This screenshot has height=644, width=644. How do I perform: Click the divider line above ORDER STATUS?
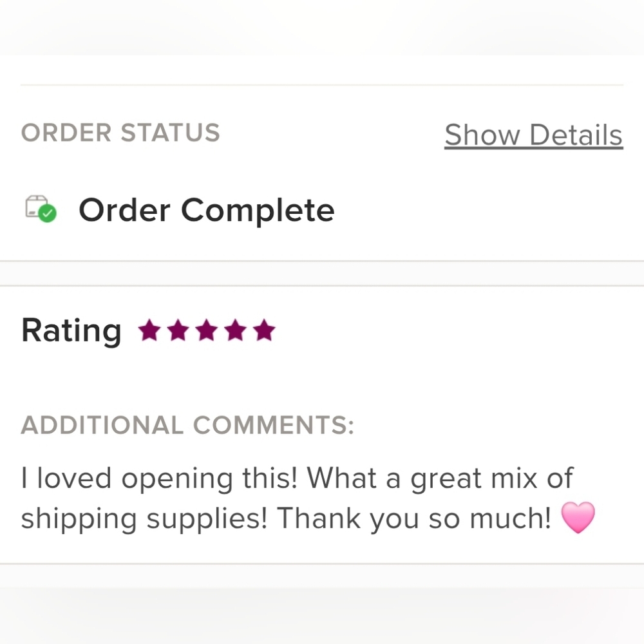coord(322,85)
